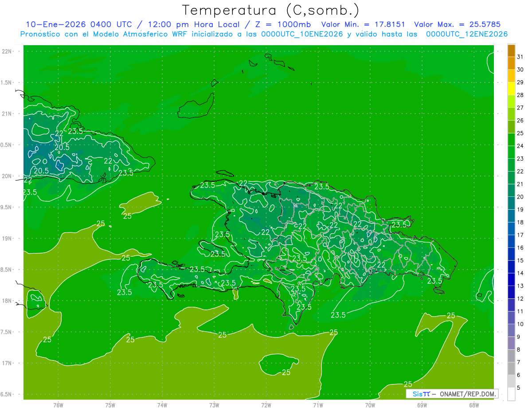
Task: Click the '75W' longitude axis label
Action: tap(110, 405)
